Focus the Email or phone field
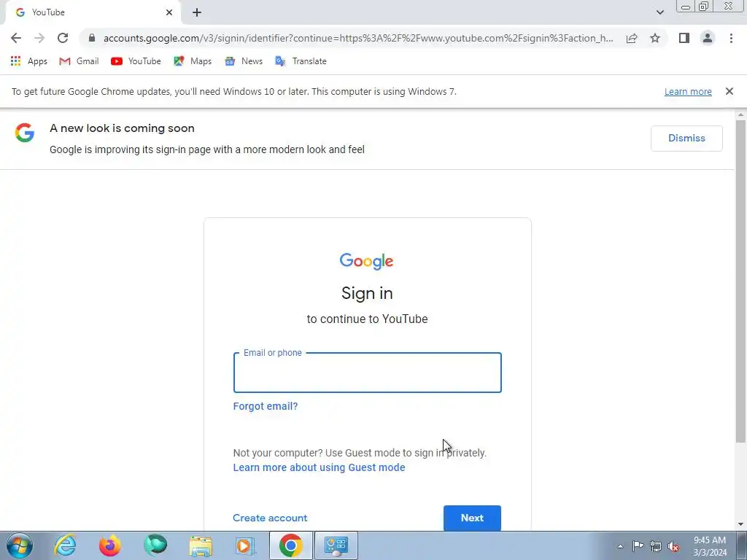This screenshot has height=560, width=747. point(368,373)
